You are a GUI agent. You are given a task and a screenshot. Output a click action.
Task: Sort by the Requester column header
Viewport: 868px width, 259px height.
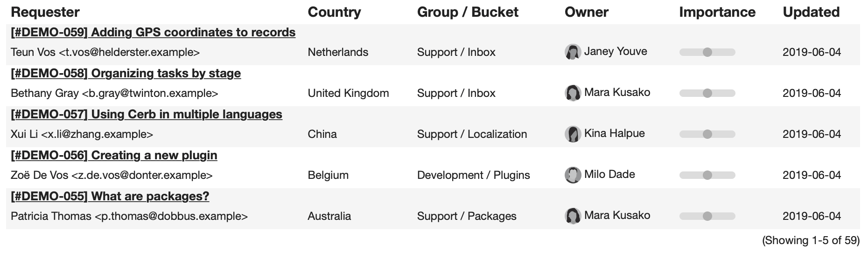(x=45, y=12)
